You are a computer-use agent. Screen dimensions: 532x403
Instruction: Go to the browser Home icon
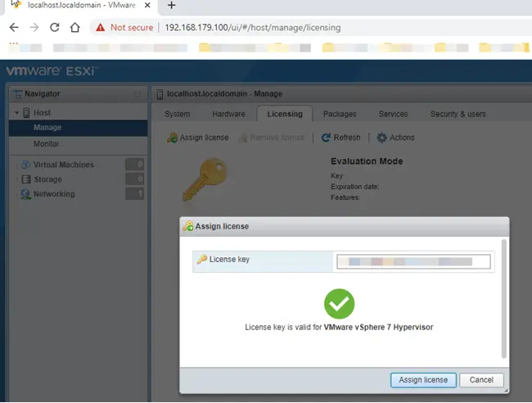[75, 27]
